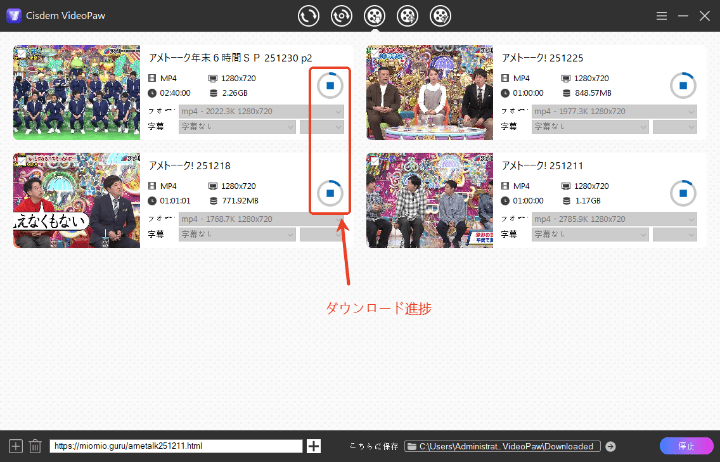Click title アメトーーク! 251211

coord(542,166)
